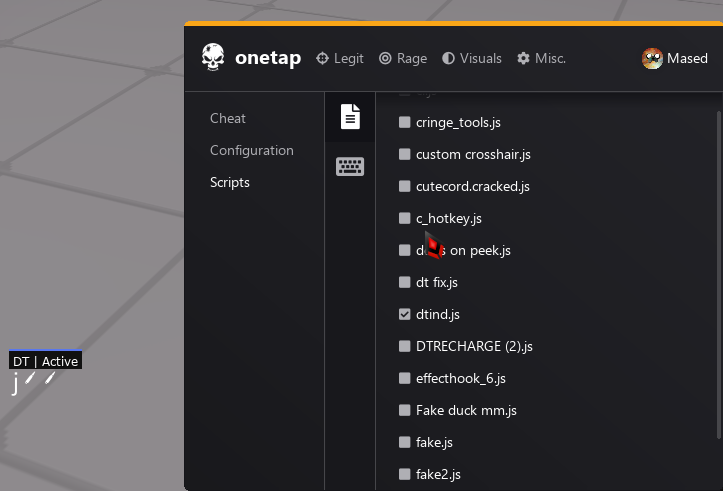Screen dimensions: 723x491
Task: Enable the cringe_tools.js script checkbox
Action: point(405,122)
